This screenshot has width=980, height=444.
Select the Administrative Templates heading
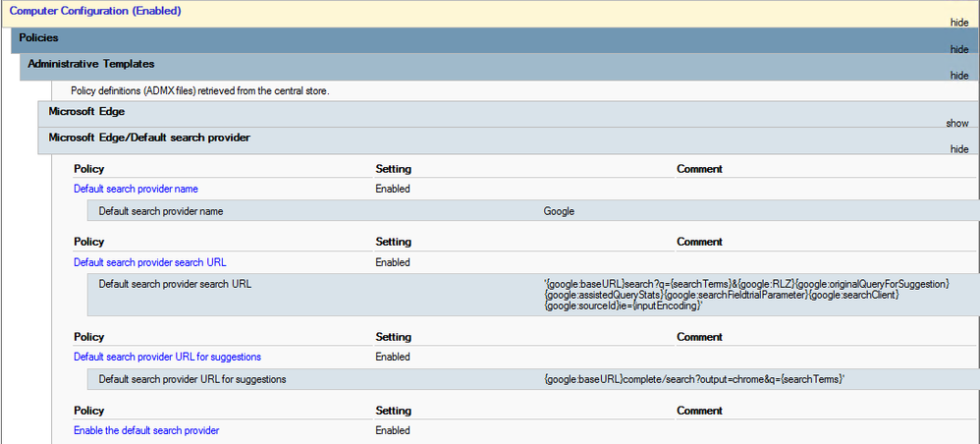click(x=90, y=63)
